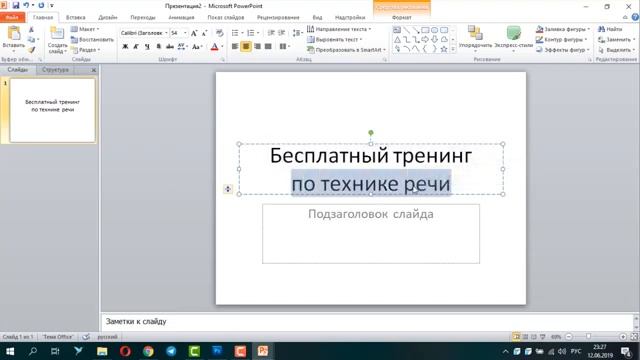
Task: Select the Isosceles Triangle shape
Action: click(x=397, y=39)
